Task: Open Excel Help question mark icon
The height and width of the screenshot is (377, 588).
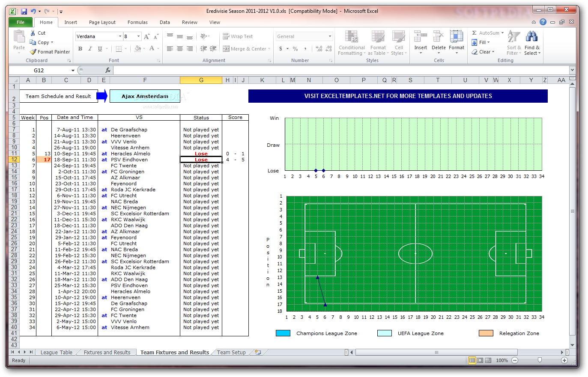Action: (x=543, y=22)
